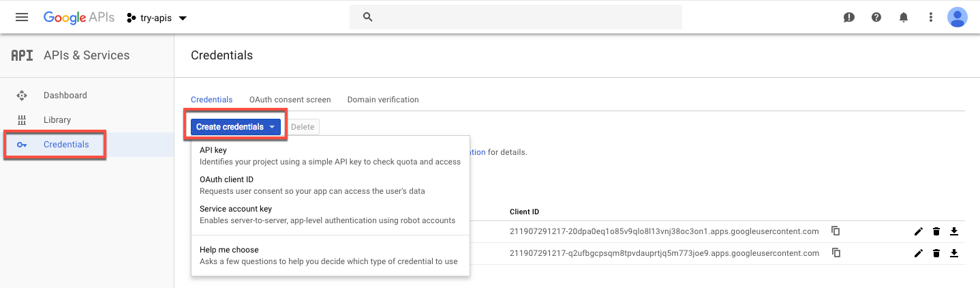Screen dimensions: 980x288
Task: Click the Library sidebar icon
Action: click(x=22, y=120)
